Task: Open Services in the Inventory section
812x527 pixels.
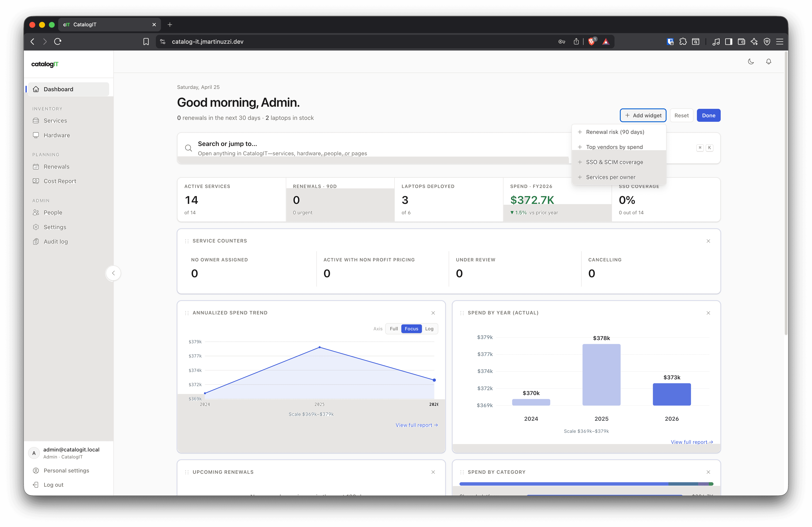Action: tap(69, 121)
